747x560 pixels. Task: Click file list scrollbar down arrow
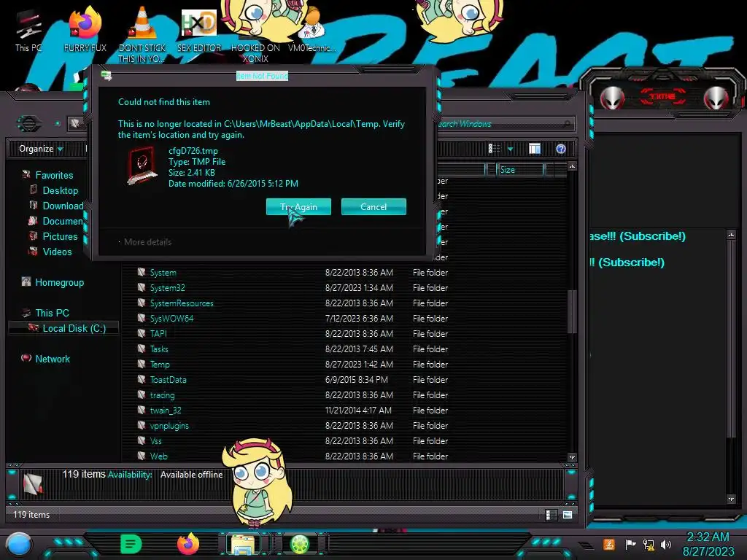(572, 457)
